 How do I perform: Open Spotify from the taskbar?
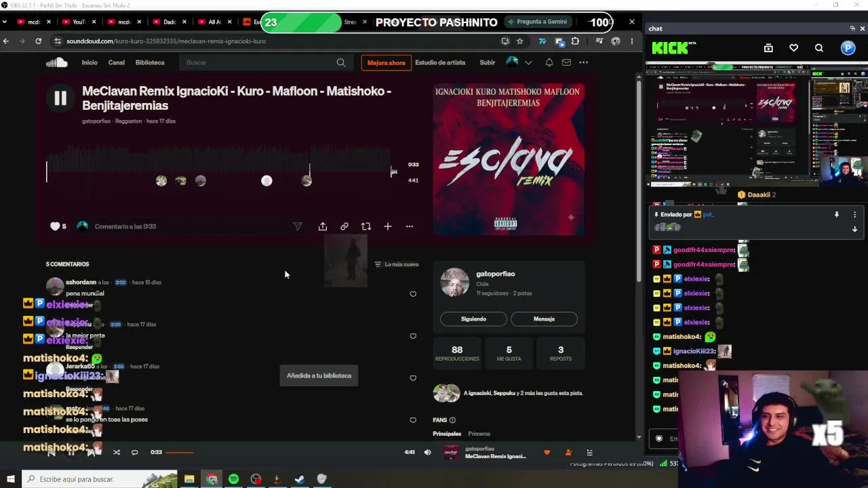point(233,479)
